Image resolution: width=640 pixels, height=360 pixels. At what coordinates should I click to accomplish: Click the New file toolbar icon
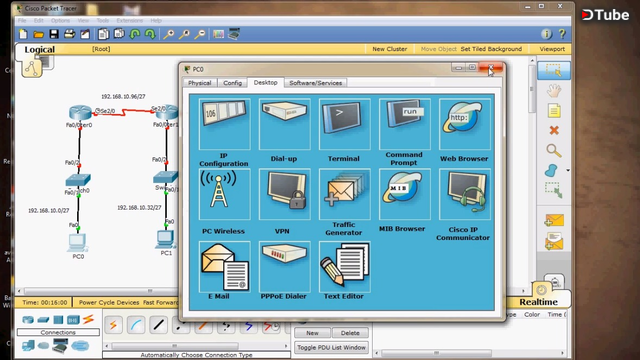[23, 34]
